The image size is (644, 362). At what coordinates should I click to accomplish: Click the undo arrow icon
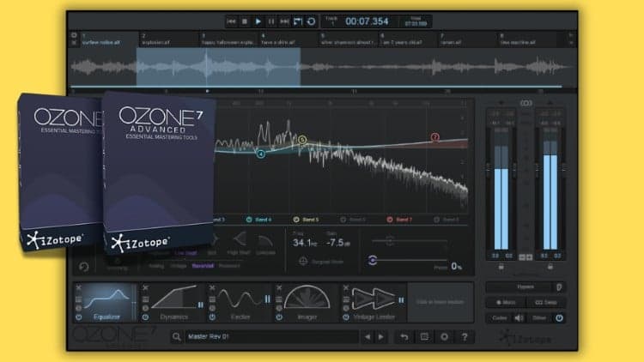pyautogui.click(x=404, y=337)
